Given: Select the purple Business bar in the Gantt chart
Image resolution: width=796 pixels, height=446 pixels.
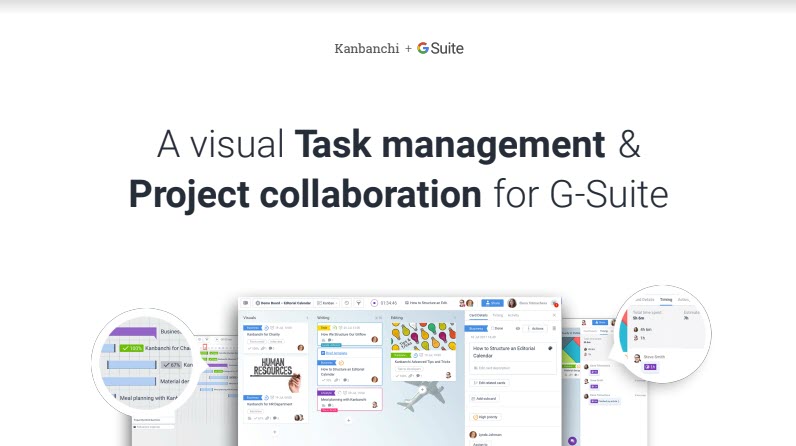Looking at the screenshot, I should (x=133, y=332).
